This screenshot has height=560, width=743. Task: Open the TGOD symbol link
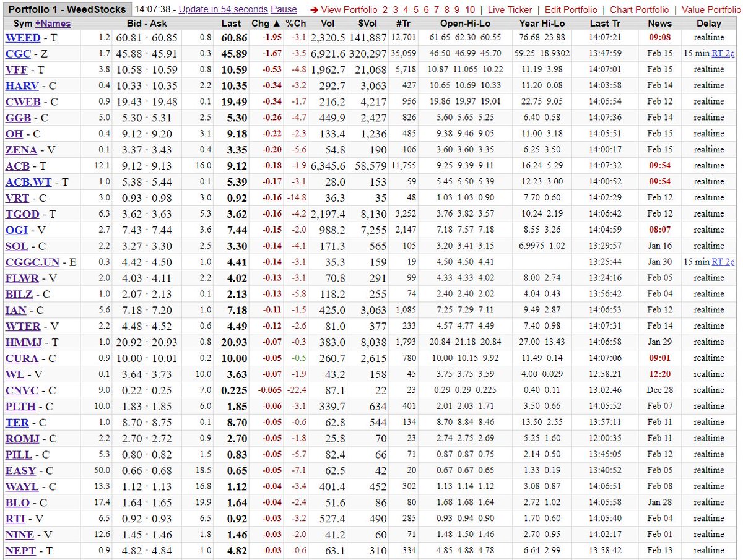(22, 214)
